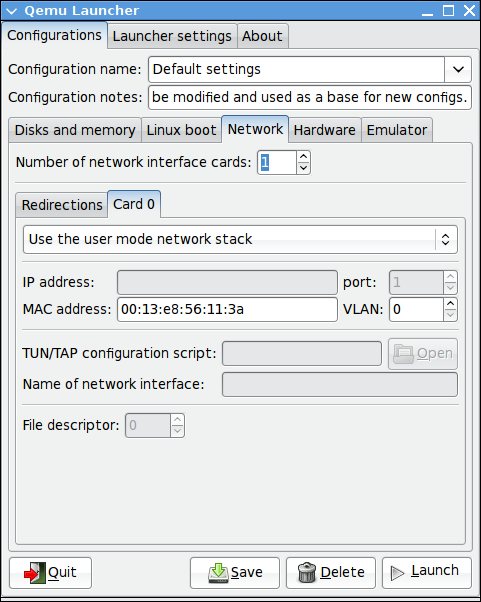Image resolution: width=481 pixels, height=602 pixels.
Task: Increment the VLAN value
Action: 450,304
